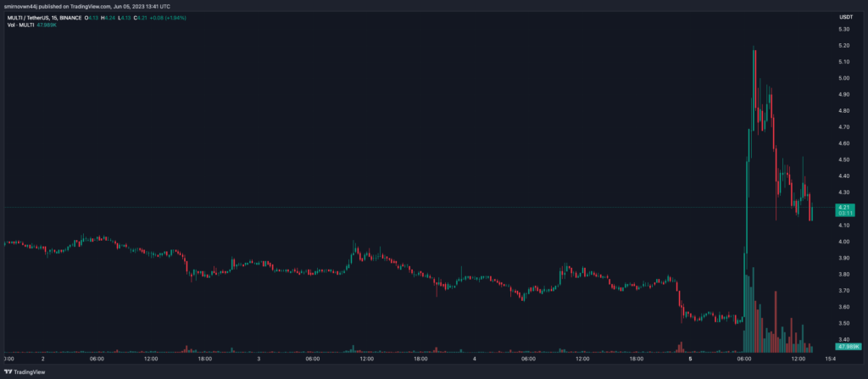Click the publisher text 'smirnovwn44j published on TradingView.com'
This screenshot has width=868, height=379.
(68, 7)
